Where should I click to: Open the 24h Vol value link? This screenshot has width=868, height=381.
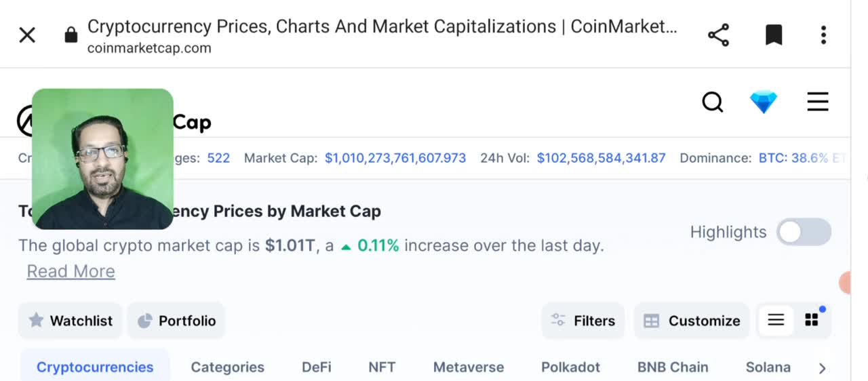tap(601, 158)
